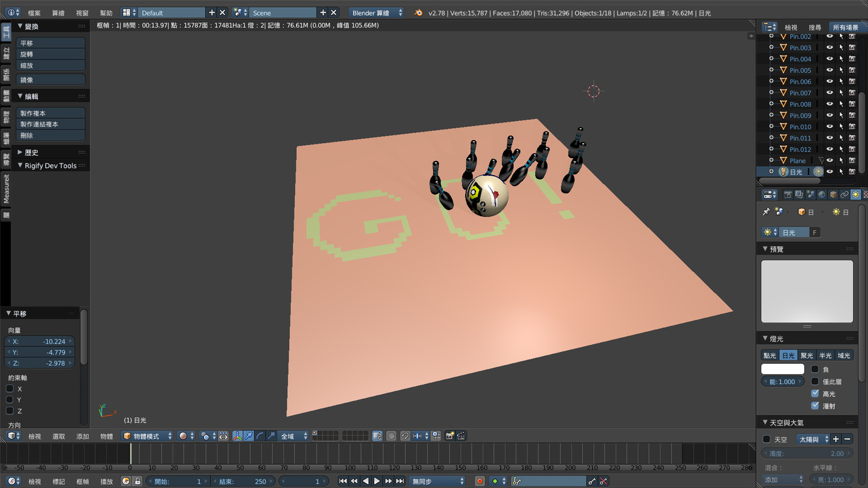Enable the 天空 checkbox
868x488 pixels.
click(x=766, y=439)
